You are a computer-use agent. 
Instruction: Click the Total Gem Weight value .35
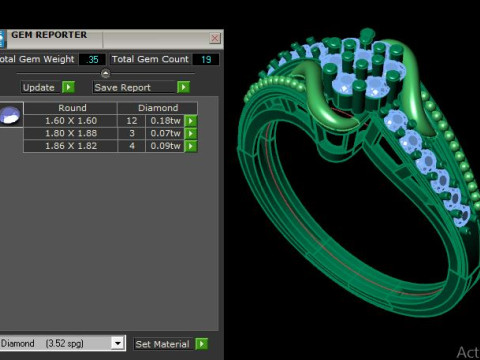92,60
